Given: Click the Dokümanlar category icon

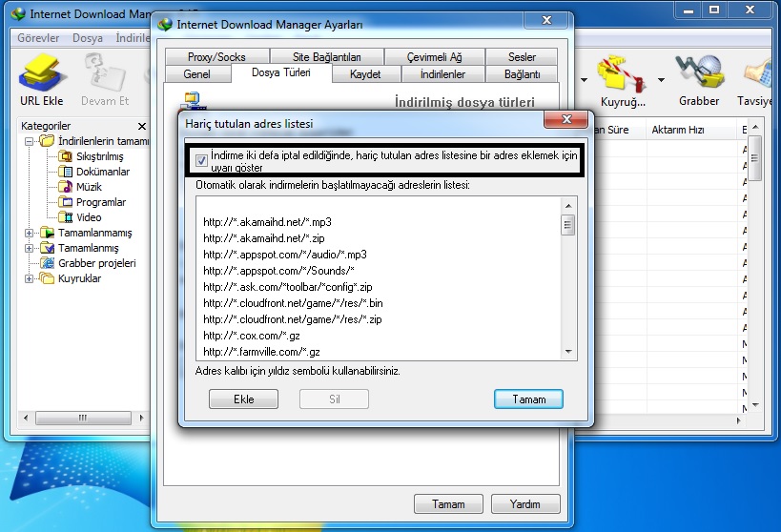Looking at the screenshot, I should [x=66, y=172].
